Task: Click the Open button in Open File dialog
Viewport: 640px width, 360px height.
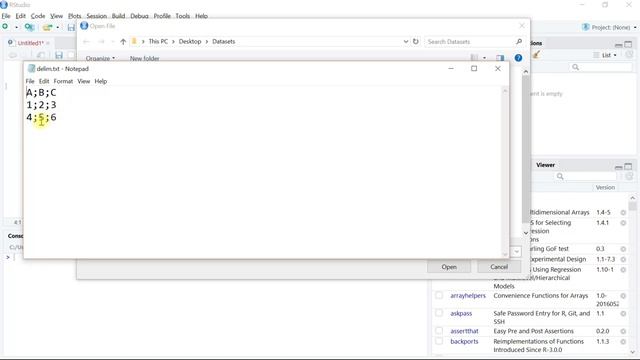Action: coord(449,267)
